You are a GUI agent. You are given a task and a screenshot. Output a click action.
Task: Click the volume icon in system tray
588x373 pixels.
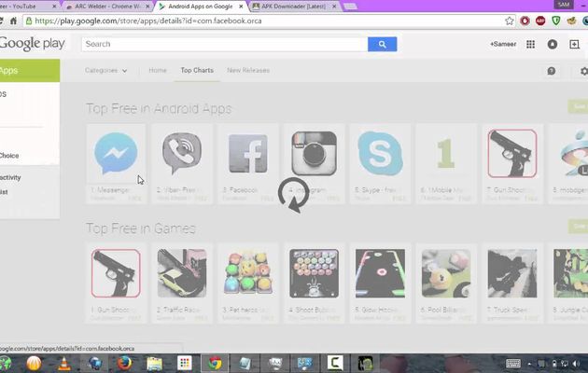[x=576, y=364]
